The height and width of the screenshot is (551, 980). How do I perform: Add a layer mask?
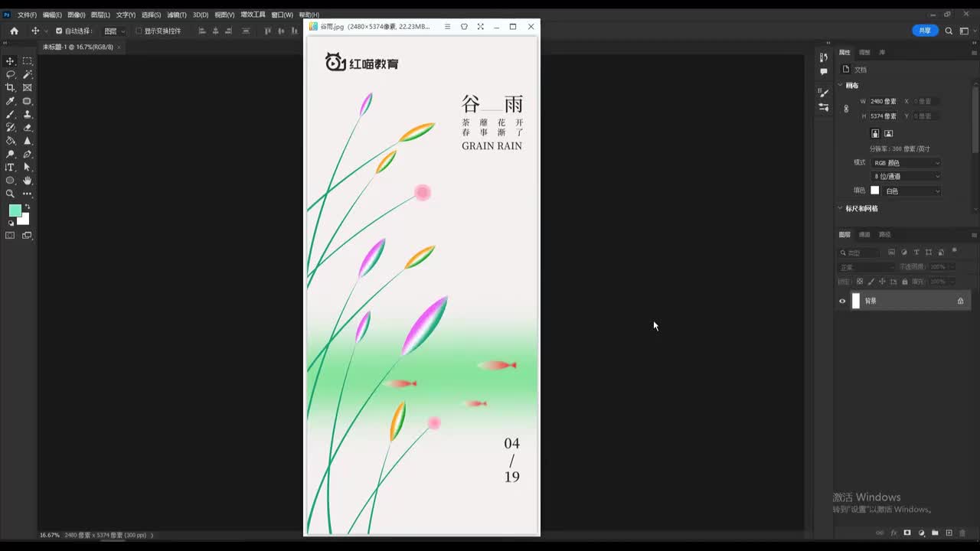(907, 533)
